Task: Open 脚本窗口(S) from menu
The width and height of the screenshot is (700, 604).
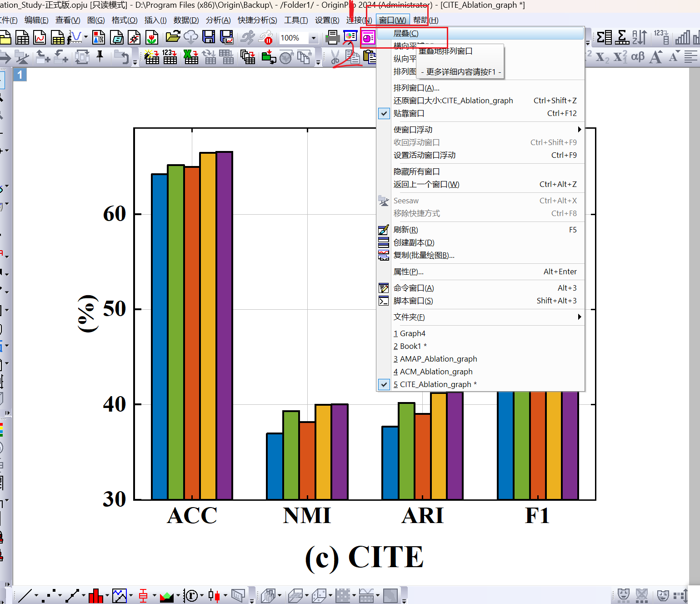Action: 480,301
